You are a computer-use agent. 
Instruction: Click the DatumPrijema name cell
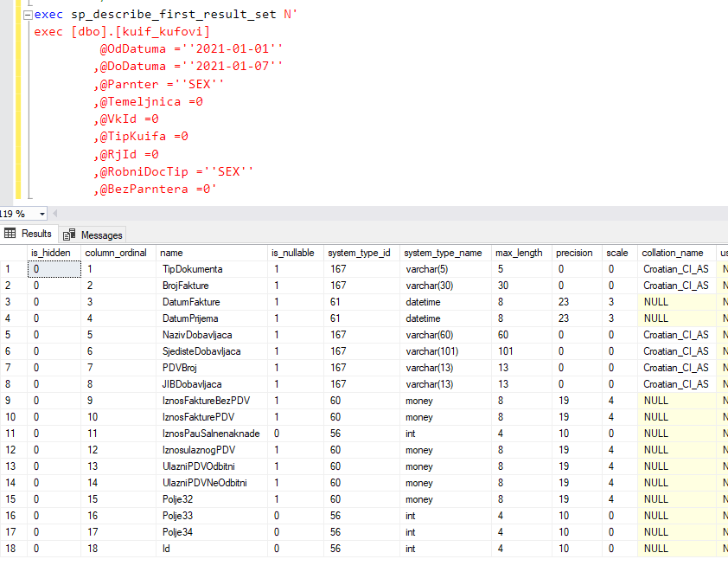[x=211, y=318]
